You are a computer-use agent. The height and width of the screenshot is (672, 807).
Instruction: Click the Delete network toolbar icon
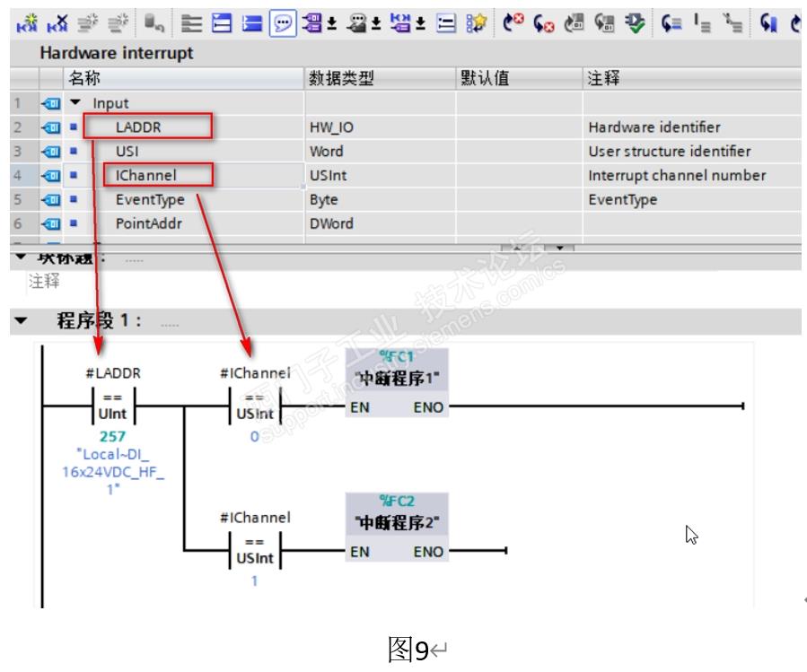click(x=57, y=23)
